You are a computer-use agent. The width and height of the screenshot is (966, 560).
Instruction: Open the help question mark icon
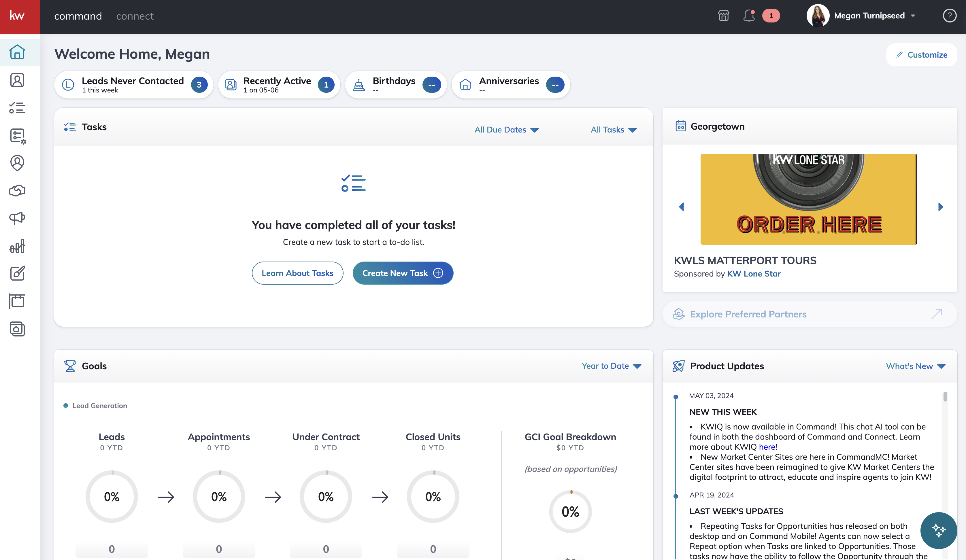click(x=949, y=16)
